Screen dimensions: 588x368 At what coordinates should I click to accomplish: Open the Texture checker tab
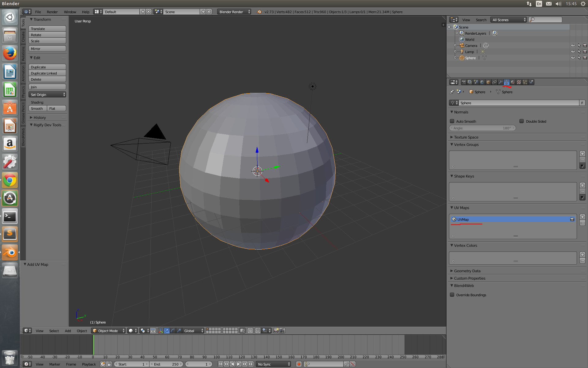(x=519, y=82)
